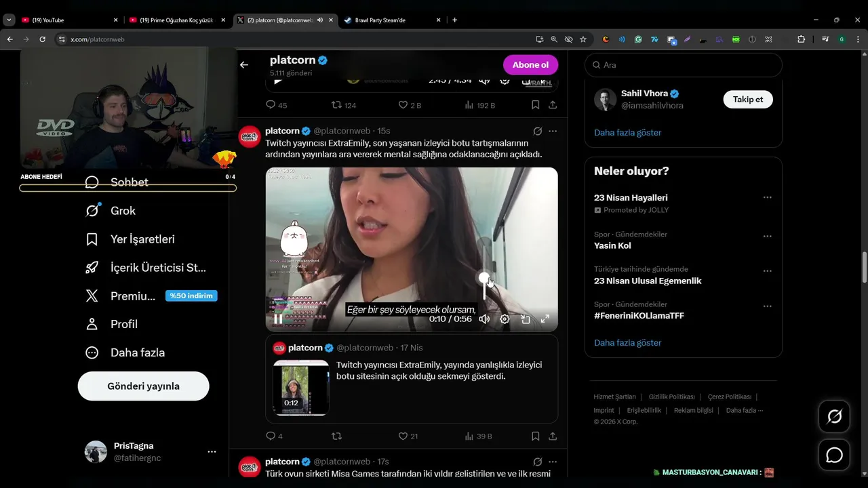Open Chrome three-dot menu
The image size is (868, 488).
pyautogui.click(x=859, y=39)
